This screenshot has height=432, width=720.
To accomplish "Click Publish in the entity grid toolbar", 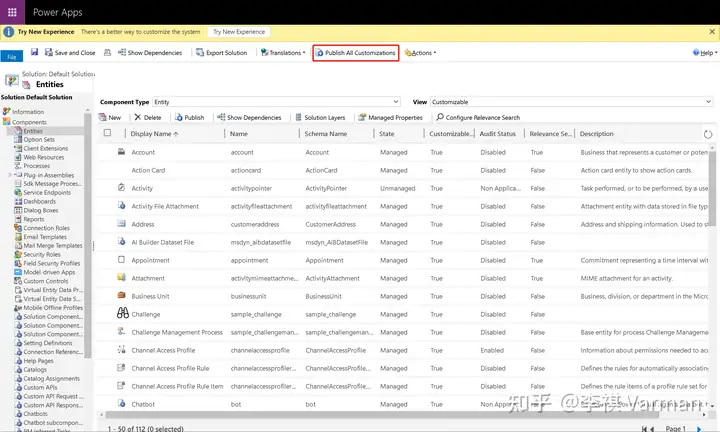I will [190, 118].
